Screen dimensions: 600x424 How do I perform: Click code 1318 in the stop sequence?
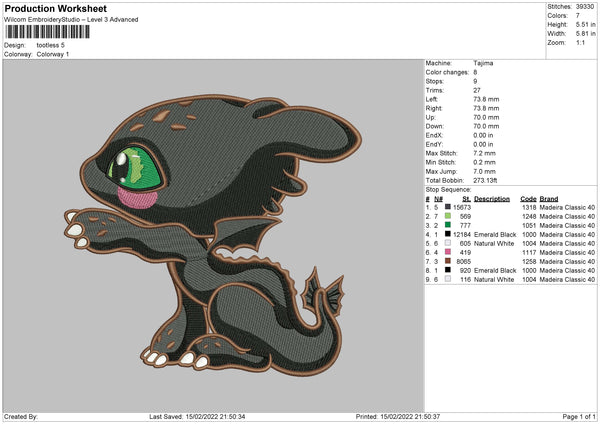(x=529, y=207)
